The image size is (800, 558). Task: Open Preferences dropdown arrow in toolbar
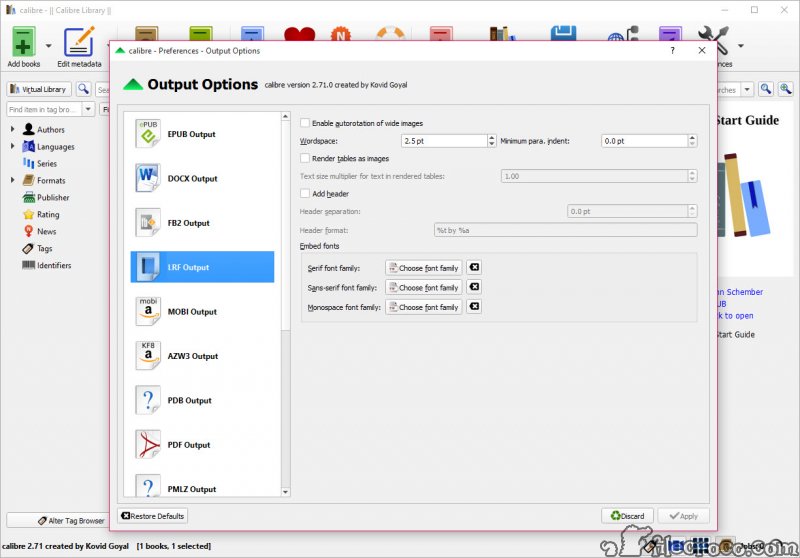[740, 46]
